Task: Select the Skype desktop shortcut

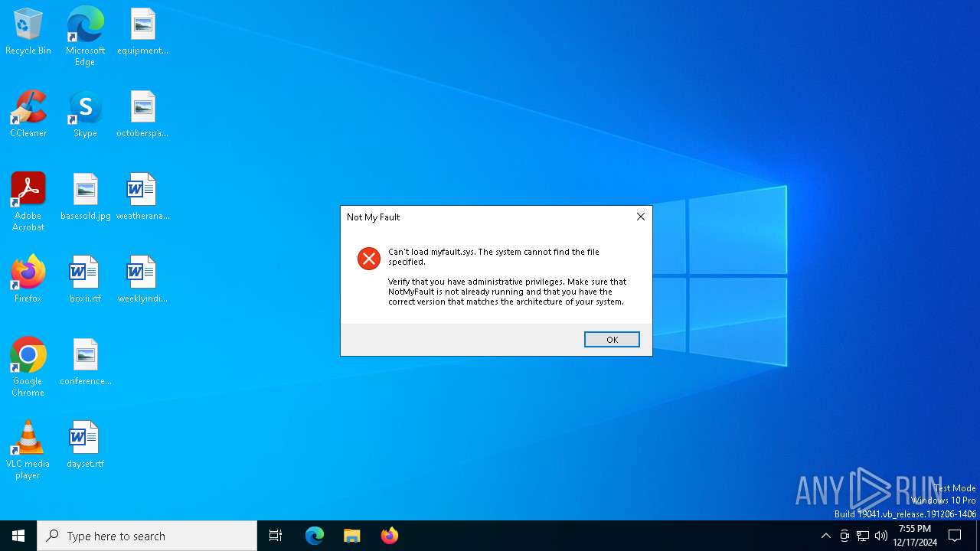Action: point(85,115)
